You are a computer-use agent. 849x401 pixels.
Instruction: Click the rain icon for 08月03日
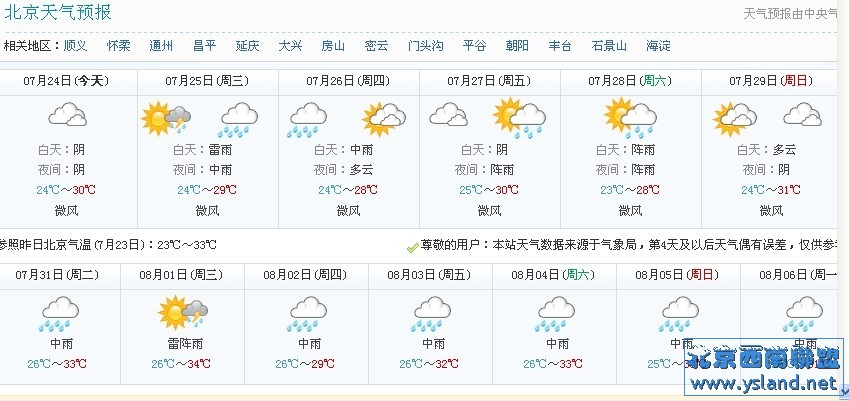[432, 313]
